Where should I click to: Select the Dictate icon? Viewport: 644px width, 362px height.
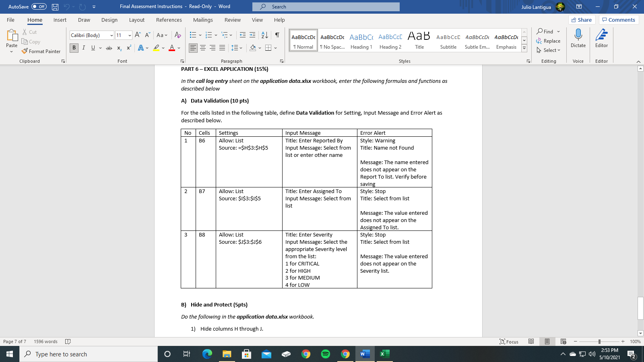point(578,39)
